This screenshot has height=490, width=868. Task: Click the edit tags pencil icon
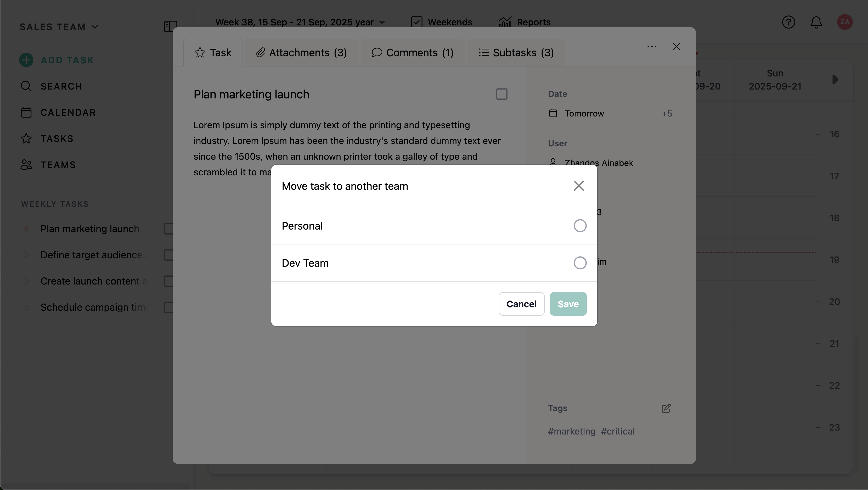(x=666, y=408)
